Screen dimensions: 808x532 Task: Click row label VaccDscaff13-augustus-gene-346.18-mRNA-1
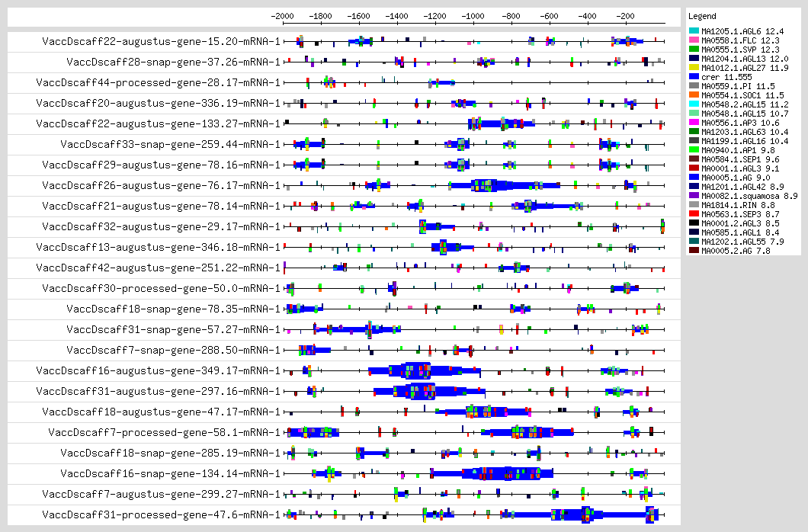click(161, 247)
